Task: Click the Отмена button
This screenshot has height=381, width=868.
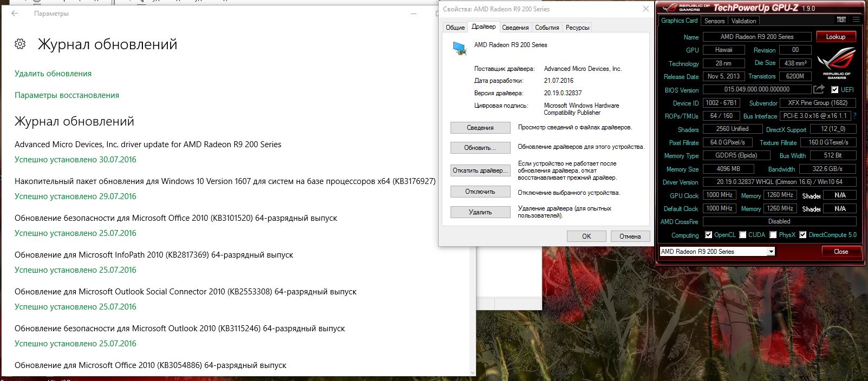Action: (630, 237)
